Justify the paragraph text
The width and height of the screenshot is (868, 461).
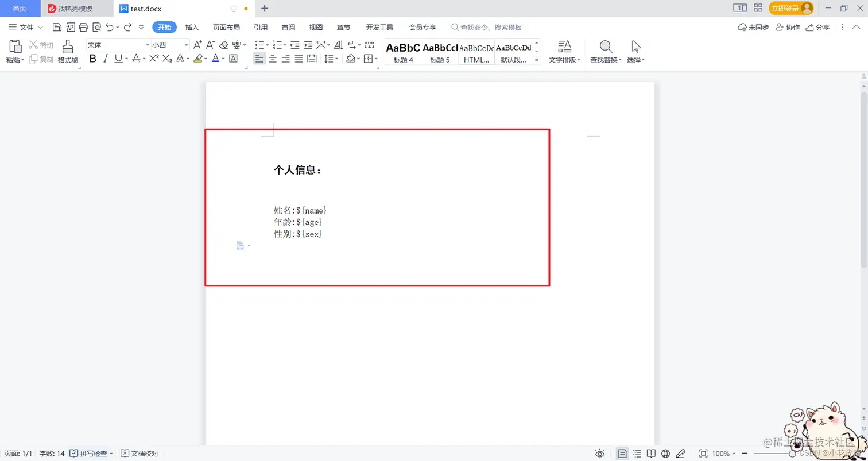pyautogui.click(x=299, y=59)
